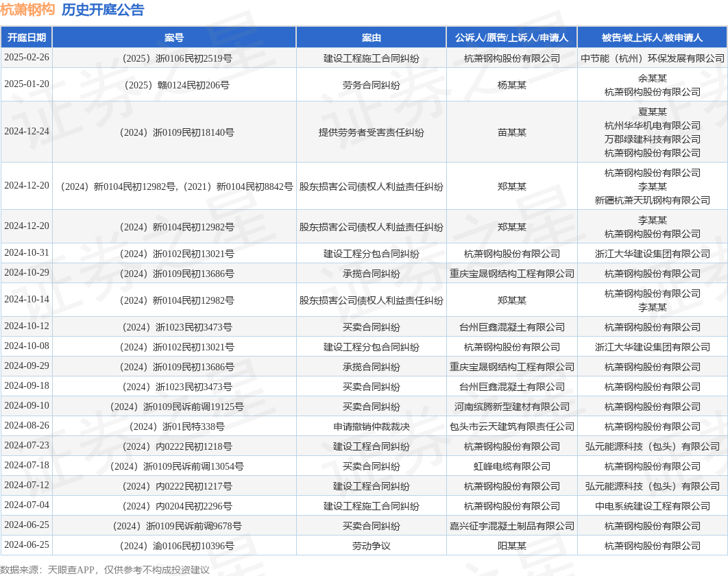
Task: Select defendant "新疆杭萧天玑钢构有限公司"
Action: (653, 200)
